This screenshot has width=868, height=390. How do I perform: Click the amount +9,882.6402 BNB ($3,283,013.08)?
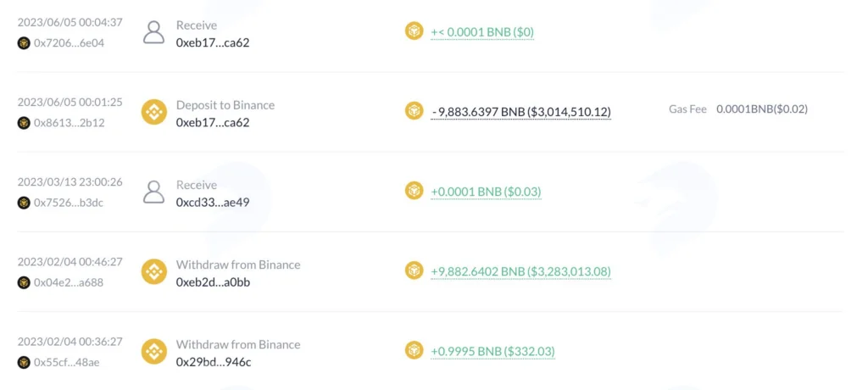(x=521, y=272)
